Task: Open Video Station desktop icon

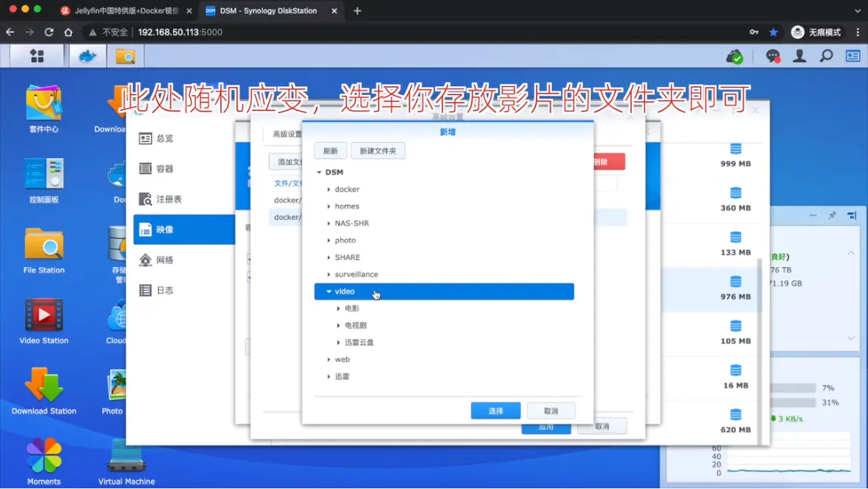Action: 44,315
